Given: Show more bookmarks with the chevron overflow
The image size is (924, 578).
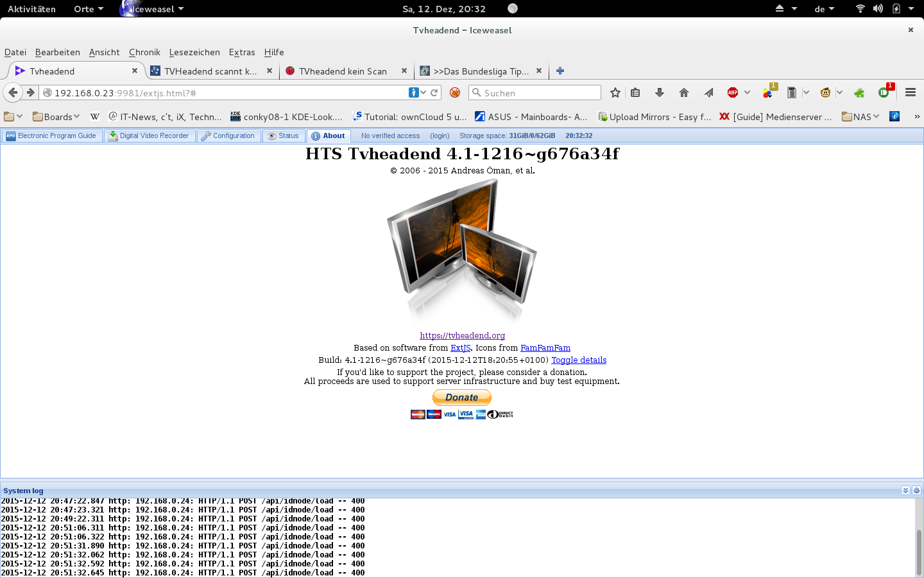Looking at the screenshot, I should 917,116.
